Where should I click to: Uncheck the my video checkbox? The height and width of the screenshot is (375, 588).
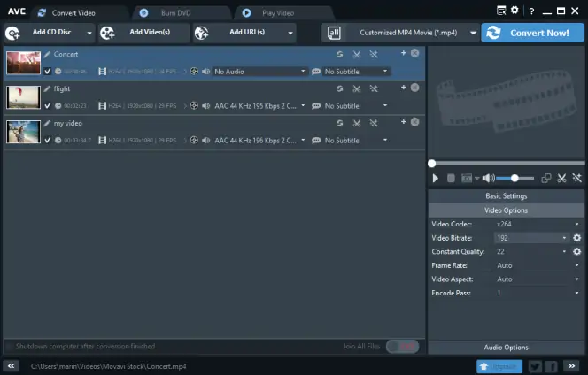point(48,140)
